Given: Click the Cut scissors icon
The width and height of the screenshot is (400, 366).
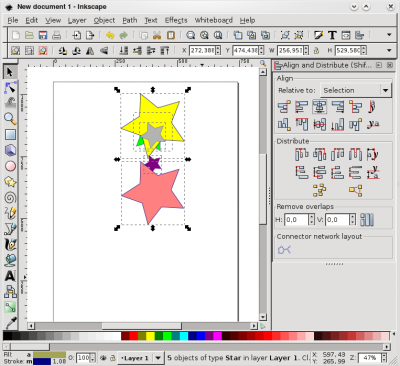Looking at the screenshot, I should (157, 35).
